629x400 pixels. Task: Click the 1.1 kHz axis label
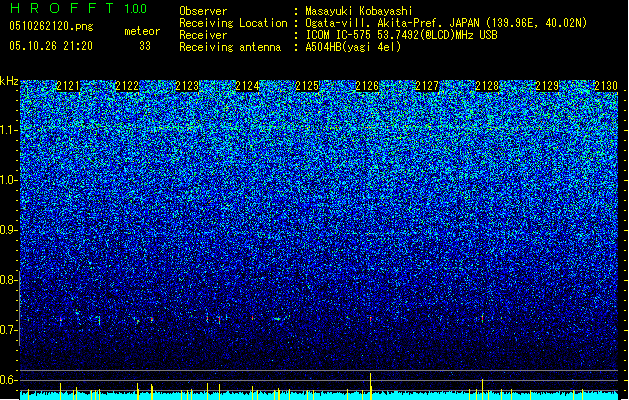click(x=9, y=130)
